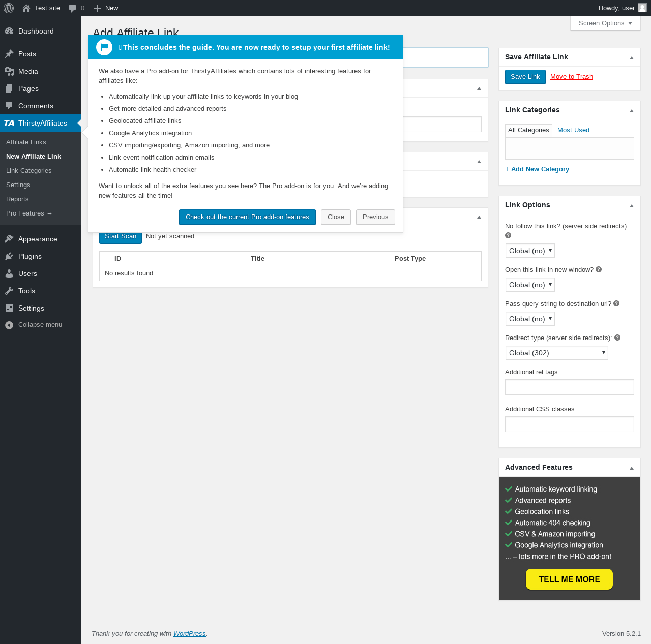Click the Dashboard gauge icon

click(x=9, y=31)
